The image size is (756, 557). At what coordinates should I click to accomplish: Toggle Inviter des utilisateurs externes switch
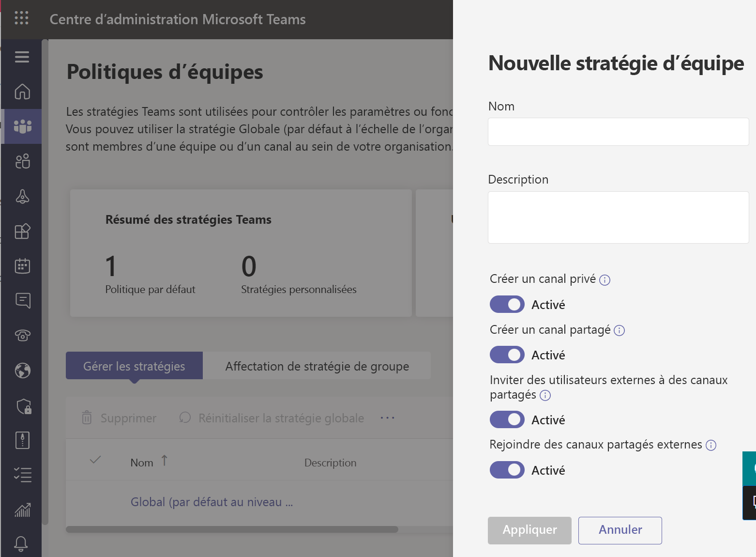pyautogui.click(x=507, y=419)
